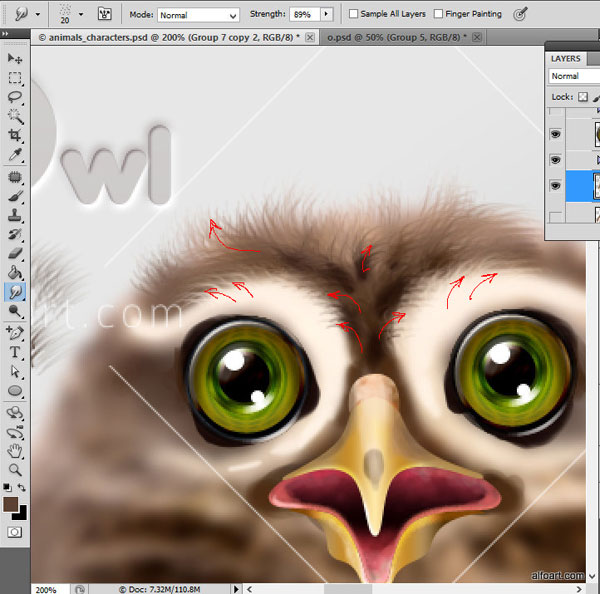Select the 3D Rotate tool
This screenshot has height=594, width=600.
(15, 413)
